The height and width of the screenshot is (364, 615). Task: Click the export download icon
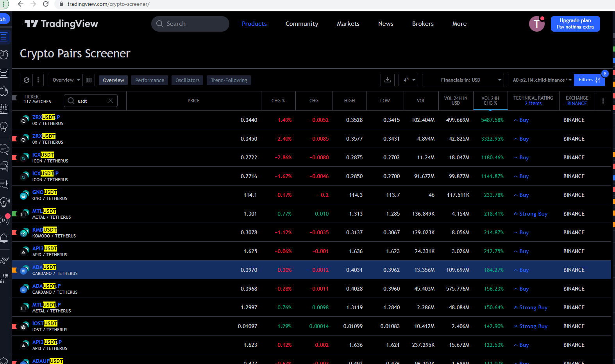click(387, 80)
